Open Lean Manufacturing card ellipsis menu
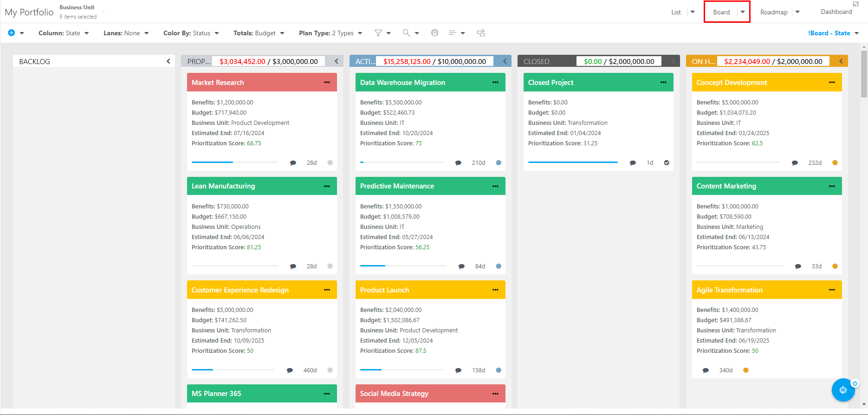This screenshot has height=415, width=868. pyautogui.click(x=327, y=186)
